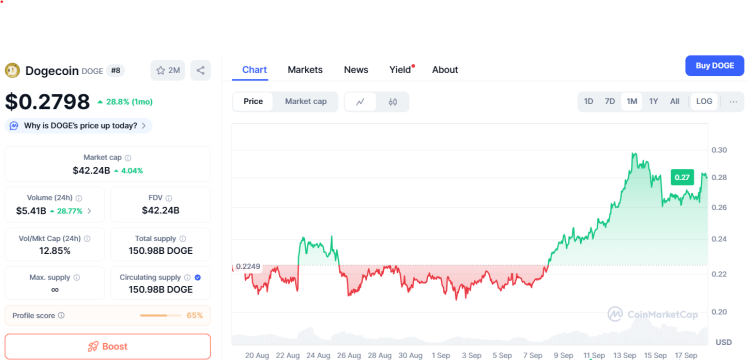The height and width of the screenshot is (360, 749).
Task: Select the Market cap chart toggle
Action: 306,102
